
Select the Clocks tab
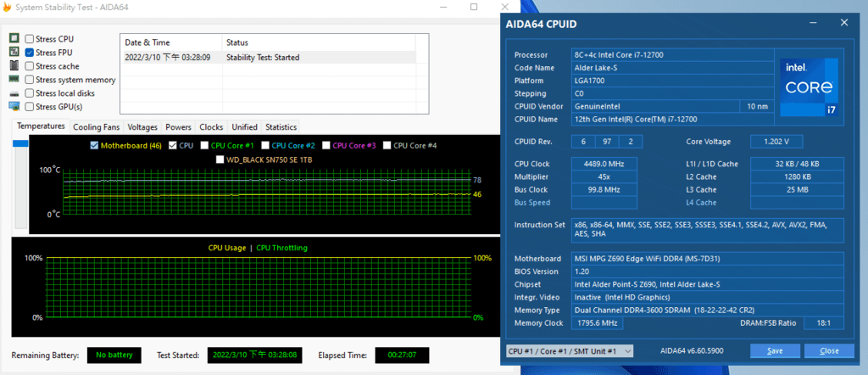pyautogui.click(x=211, y=127)
